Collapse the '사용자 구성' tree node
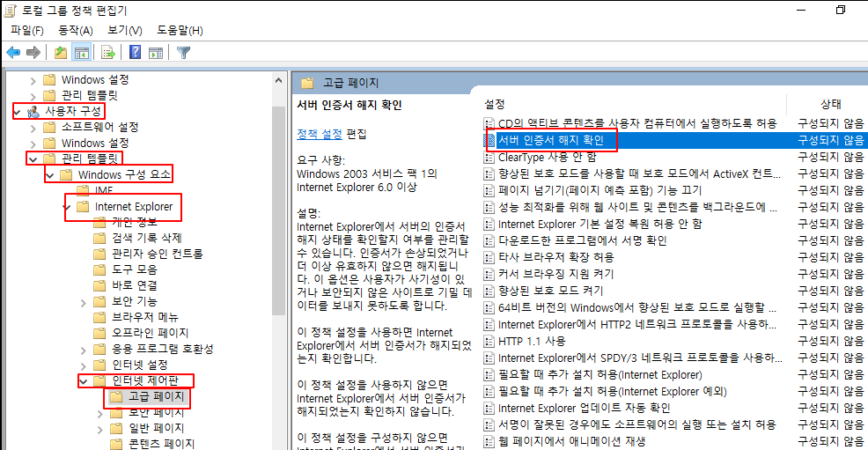The height and width of the screenshot is (450, 868). pos(17,112)
